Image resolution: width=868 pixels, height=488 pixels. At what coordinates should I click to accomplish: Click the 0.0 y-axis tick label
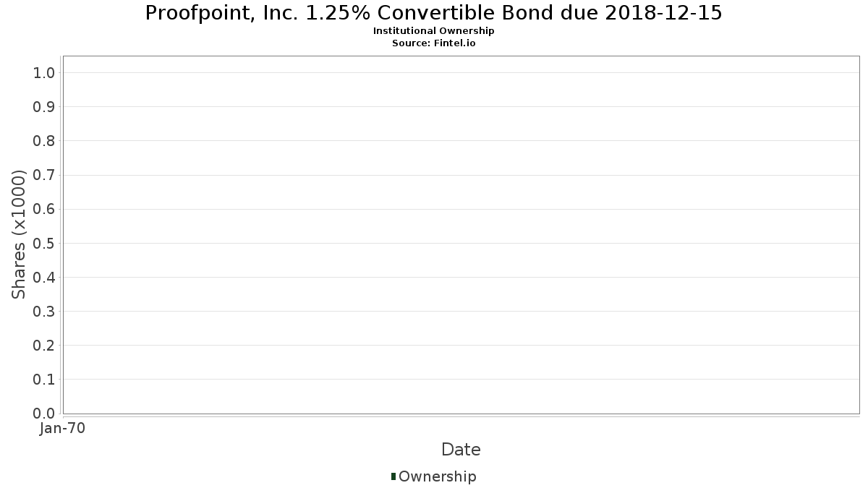44,414
